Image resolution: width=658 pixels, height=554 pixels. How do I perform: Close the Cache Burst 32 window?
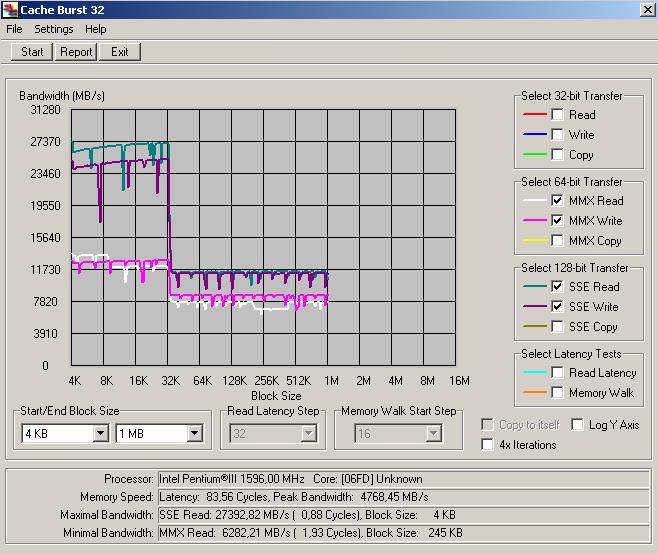click(648, 10)
